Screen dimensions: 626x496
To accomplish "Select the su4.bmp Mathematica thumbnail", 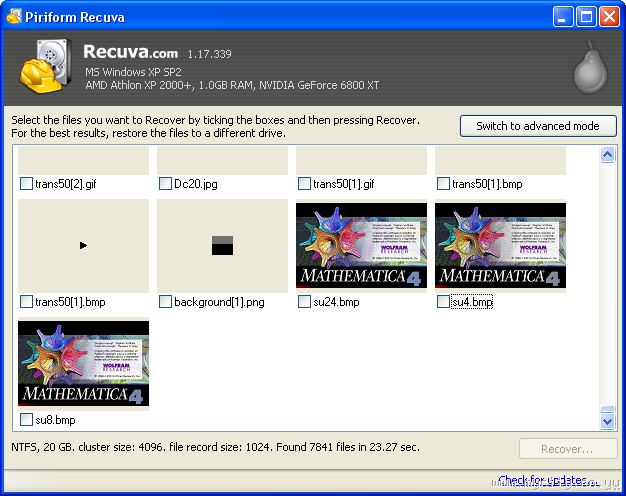I will [x=500, y=246].
